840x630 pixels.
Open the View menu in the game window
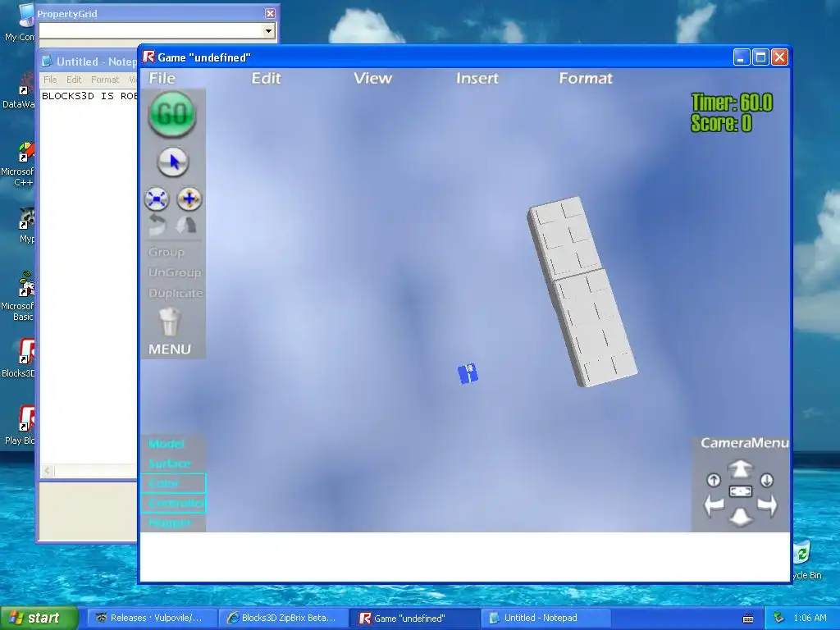(373, 78)
